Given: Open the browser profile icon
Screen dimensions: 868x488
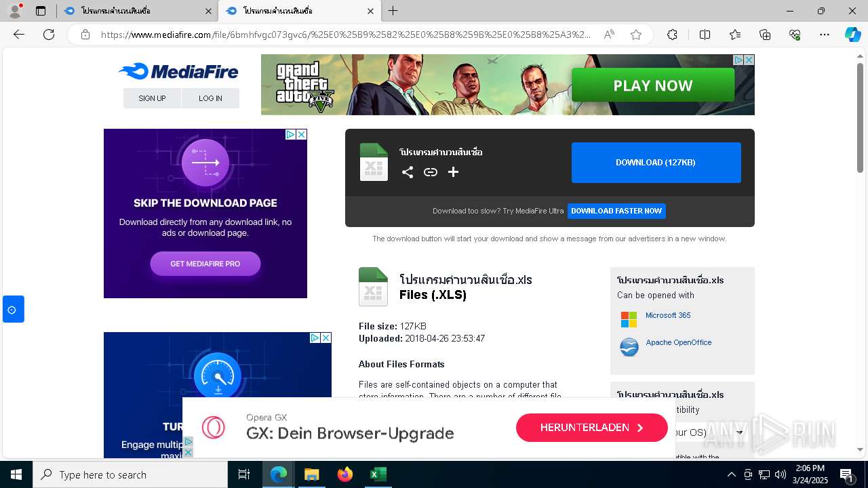Looking at the screenshot, I should (14, 11).
